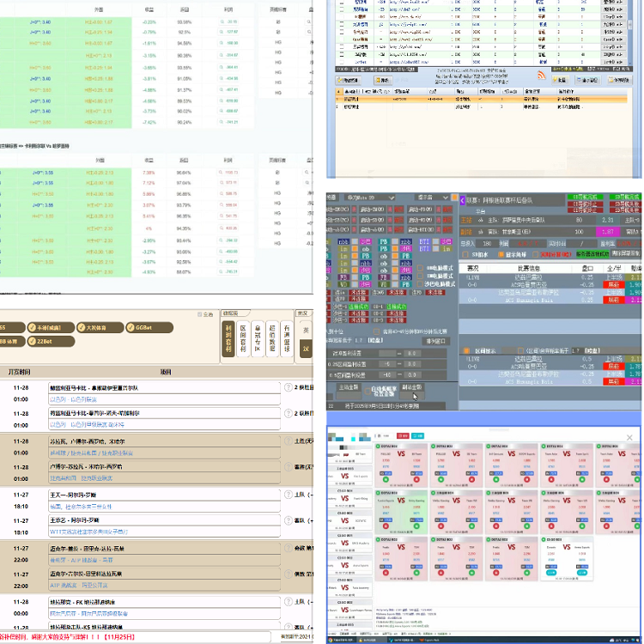Click magnifier icon in the 5.86% row
Screen dimensions: 644x644
click(221, 194)
